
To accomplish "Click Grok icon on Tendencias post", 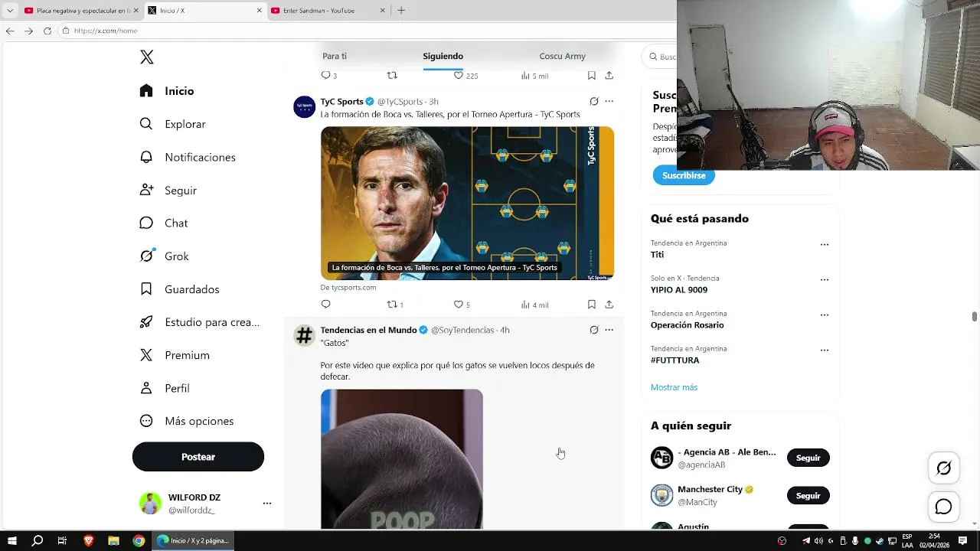I will click(x=593, y=330).
